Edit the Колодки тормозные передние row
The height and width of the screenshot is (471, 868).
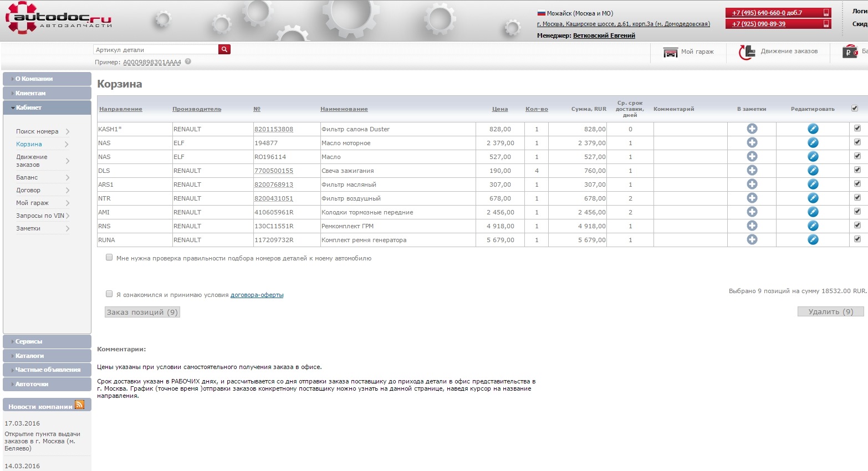813,212
